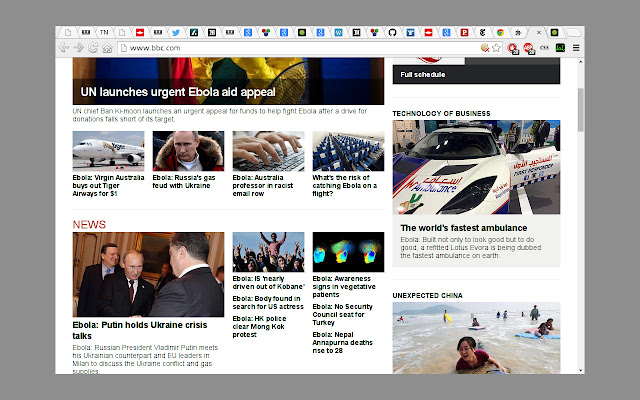Open 'Body found in search for US actress'

(x=268, y=302)
